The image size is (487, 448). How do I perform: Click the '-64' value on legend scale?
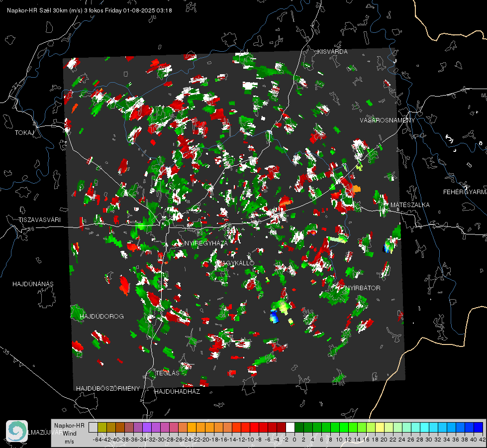coord(97,440)
